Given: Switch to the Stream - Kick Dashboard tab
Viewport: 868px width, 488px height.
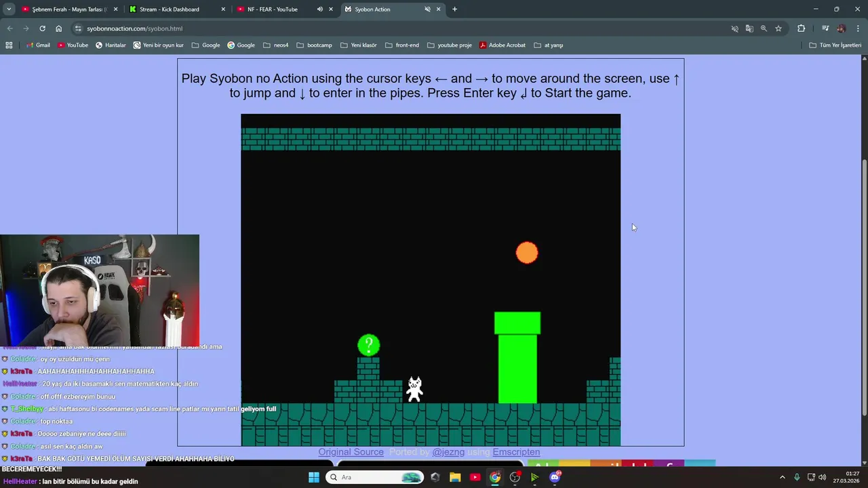Looking at the screenshot, I should click(x=176, y=9).
